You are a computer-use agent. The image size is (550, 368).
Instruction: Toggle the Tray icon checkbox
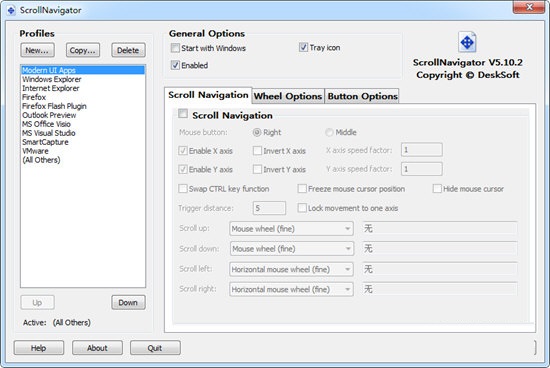click(x=303, y=47)
